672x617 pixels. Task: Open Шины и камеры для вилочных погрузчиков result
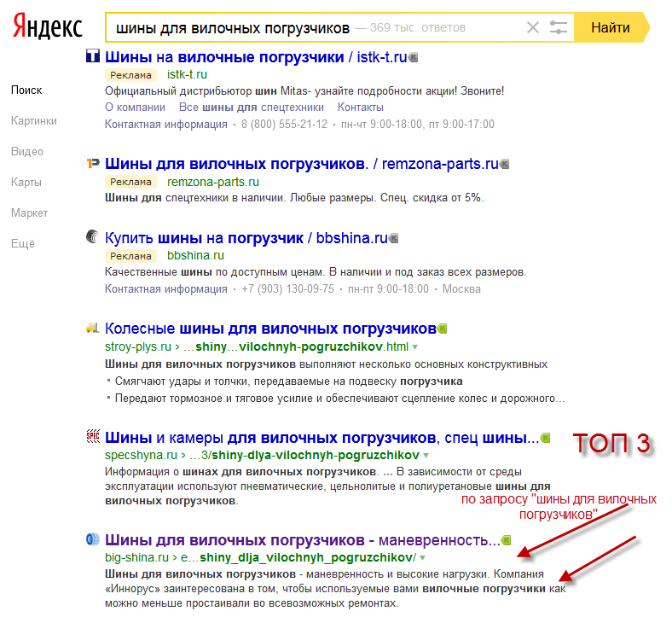coord(322,438)
